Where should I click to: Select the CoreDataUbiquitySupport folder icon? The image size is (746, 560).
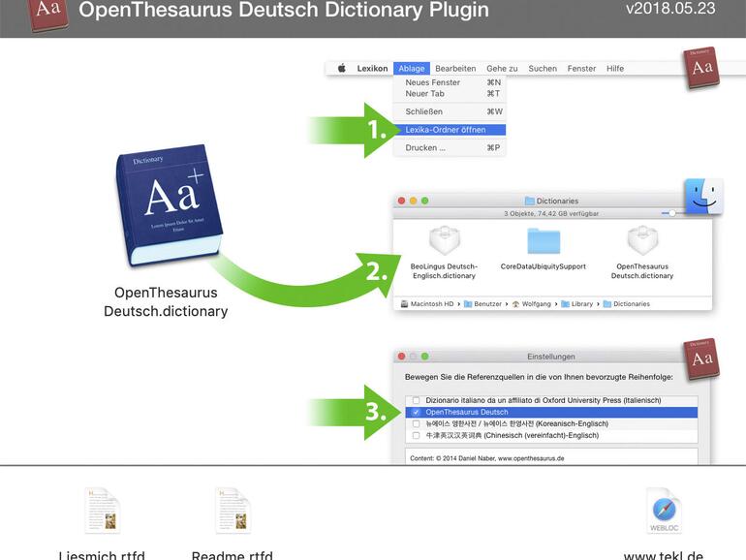(x=544, y=240)
